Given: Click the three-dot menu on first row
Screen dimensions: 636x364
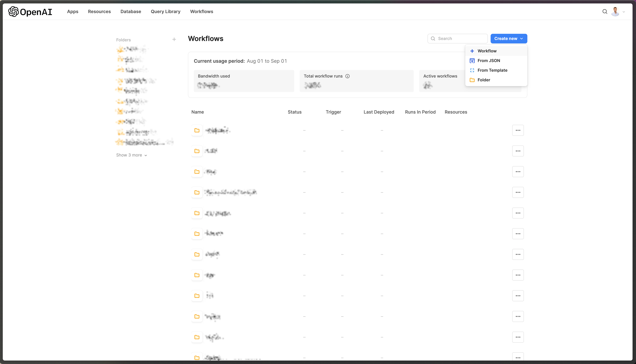Looking at the screenshot, I should coord(518,130).
